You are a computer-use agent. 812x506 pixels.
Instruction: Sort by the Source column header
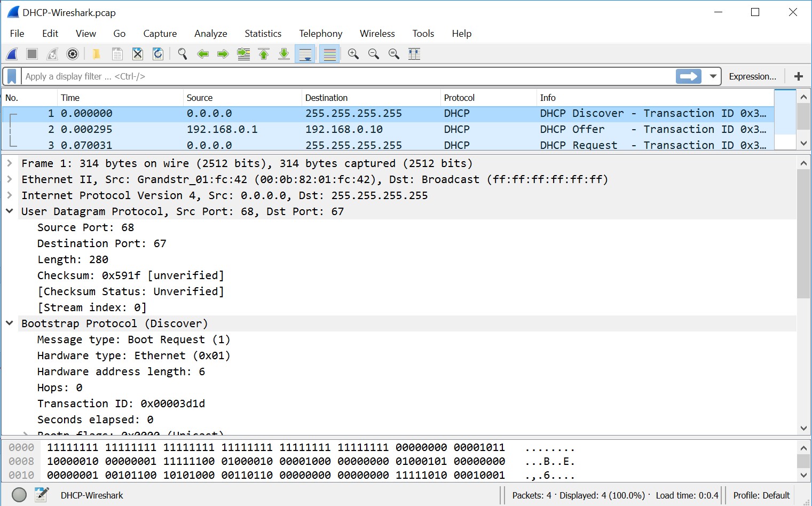click(x=242, y=98)
